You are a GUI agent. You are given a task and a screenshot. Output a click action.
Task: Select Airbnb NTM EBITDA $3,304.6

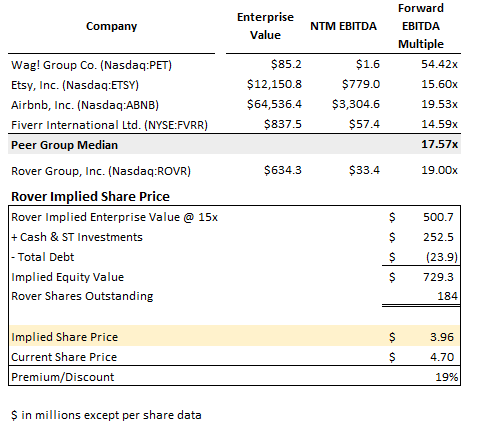click(x=356, y=104)
